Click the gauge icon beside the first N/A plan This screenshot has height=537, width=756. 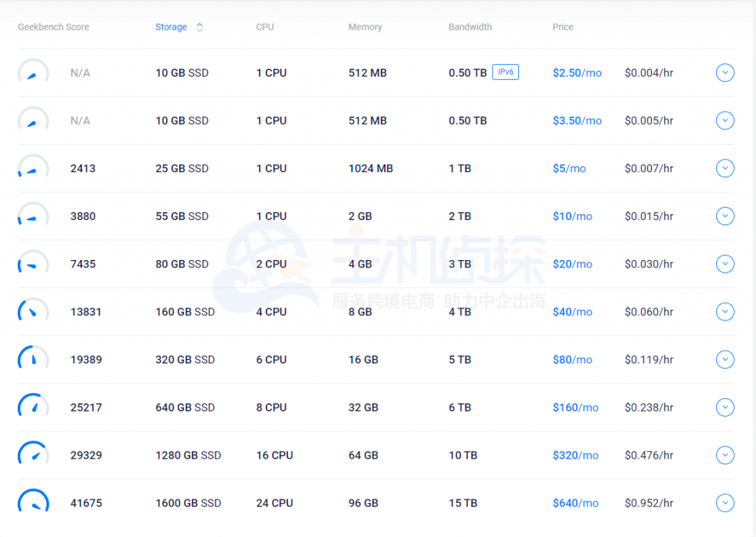[x=33, y=72]
